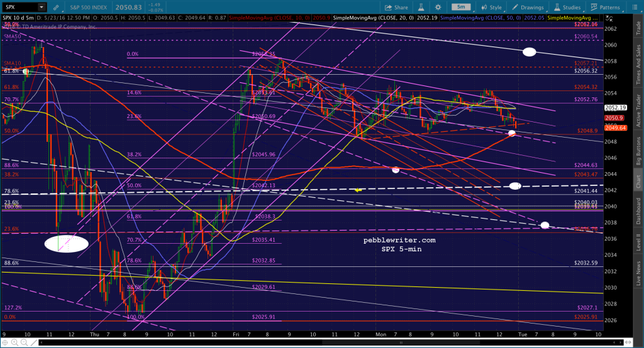Click left arrow of time scrollbar
This screenshot has height=348, width=644.
coord(42,342)
